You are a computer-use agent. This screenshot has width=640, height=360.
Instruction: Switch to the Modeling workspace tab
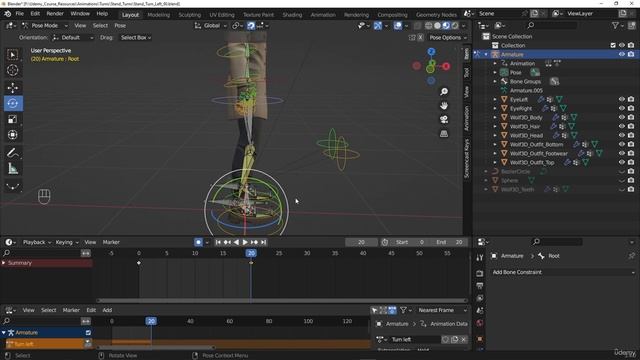coord(158,15)
